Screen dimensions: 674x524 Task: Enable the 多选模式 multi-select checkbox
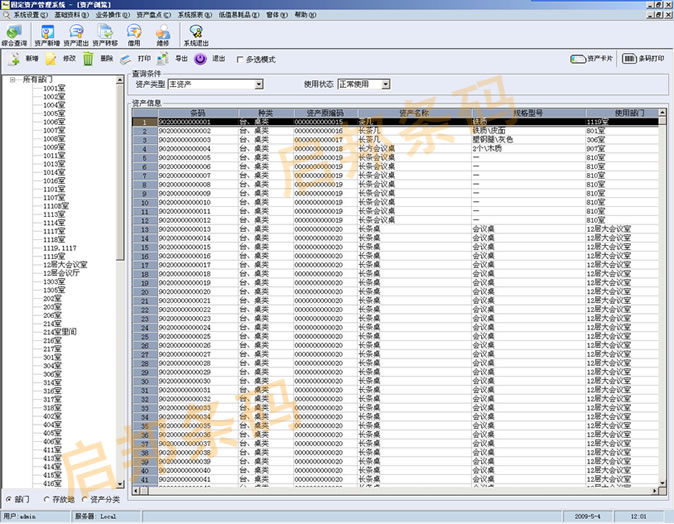(239, 60)
